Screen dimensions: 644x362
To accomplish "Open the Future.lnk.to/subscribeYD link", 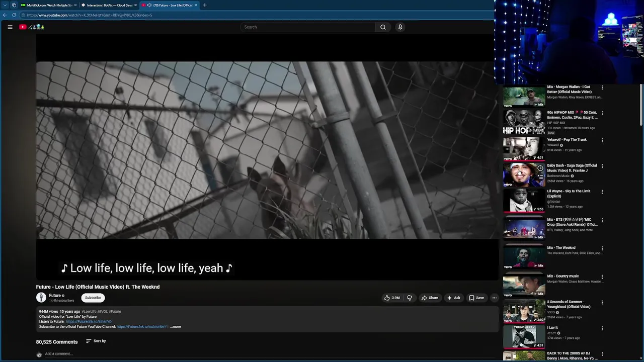I will point(142,327).
